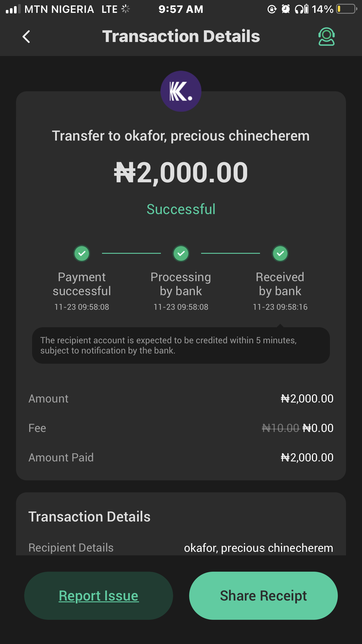362x644 pixels.
Task: Tap the Amount Paid row
Action: pyautogui.click(x=181, y=457)
